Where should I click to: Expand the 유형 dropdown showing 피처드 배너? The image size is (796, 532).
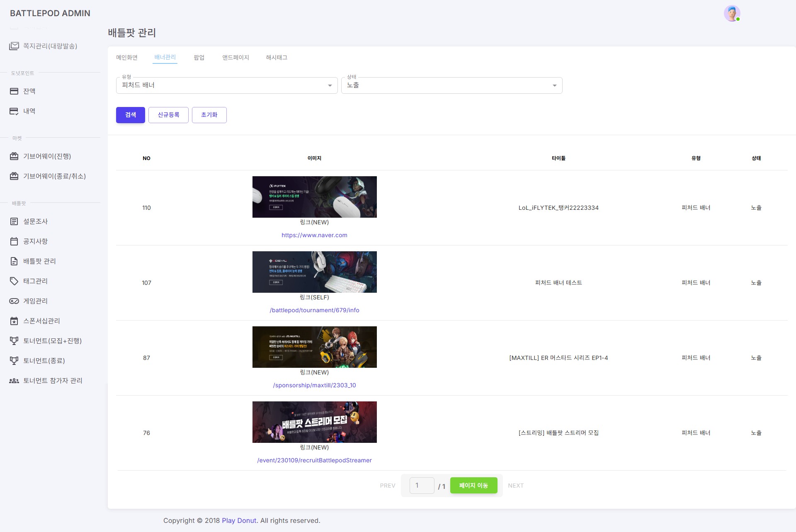[x=226, y=85]
